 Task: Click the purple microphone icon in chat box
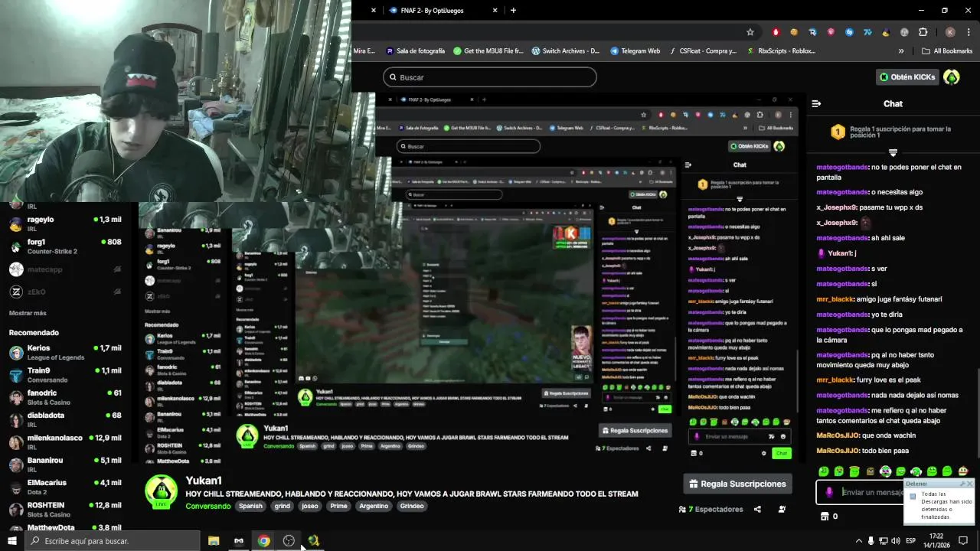pyautogui.click(x=829, y=492)
